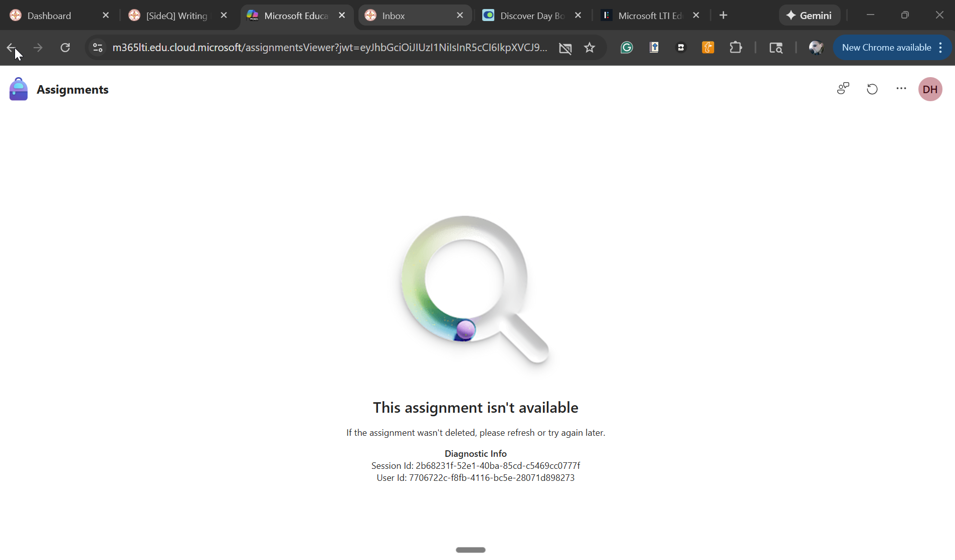Click the address bar URL field

[x=330, y=48]
